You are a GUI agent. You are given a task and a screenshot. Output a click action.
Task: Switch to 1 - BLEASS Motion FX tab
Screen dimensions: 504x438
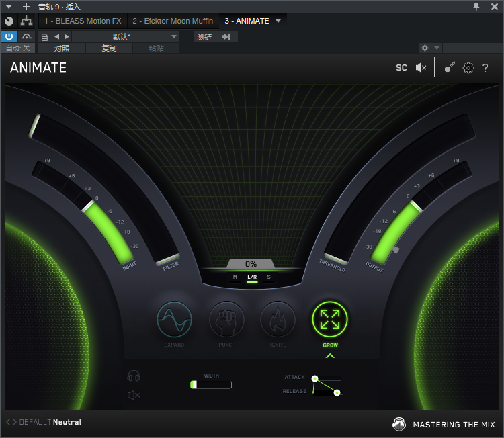tap(83, 21)
